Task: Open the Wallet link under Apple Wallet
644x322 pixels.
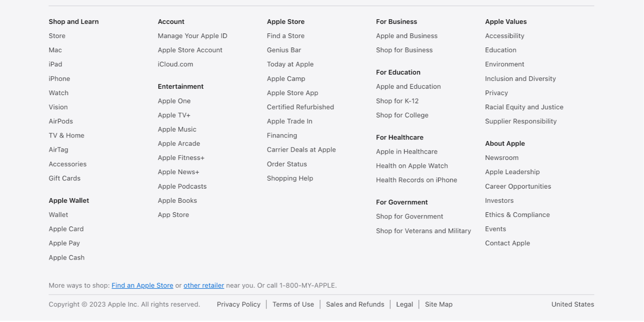Action: pos(58,215)
